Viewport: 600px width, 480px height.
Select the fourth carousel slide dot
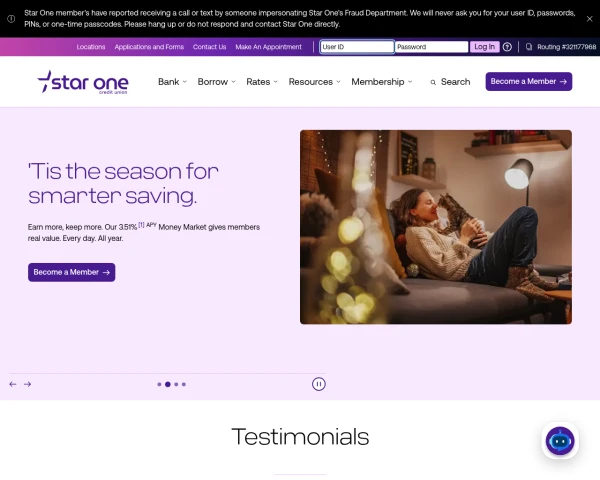point(184,384)
